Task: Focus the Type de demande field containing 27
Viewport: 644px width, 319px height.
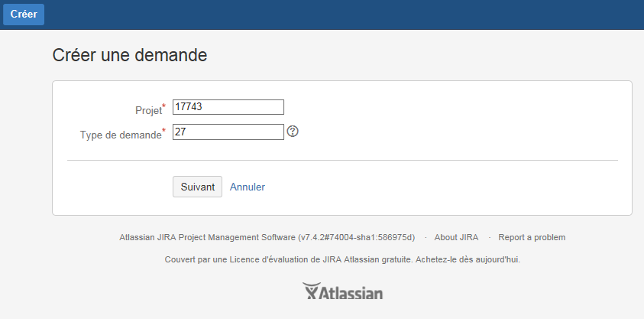Action: pos(228,132)
